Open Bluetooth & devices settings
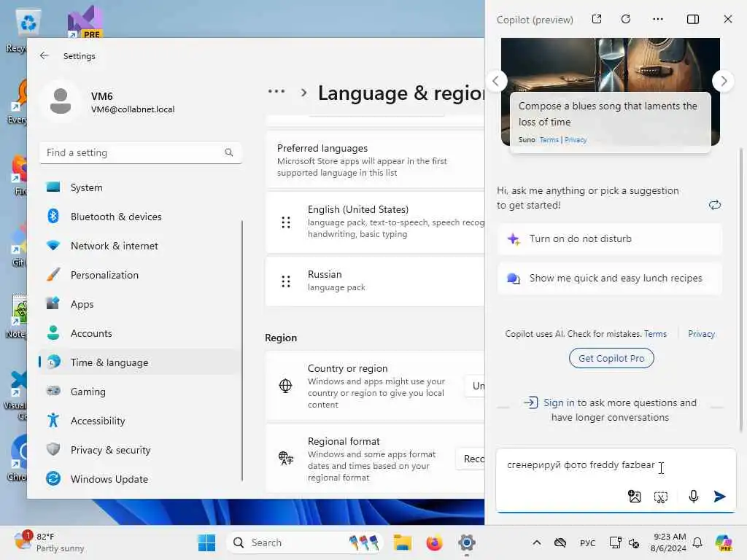Viewport: 747px width, 560px height. click(140, 217)
